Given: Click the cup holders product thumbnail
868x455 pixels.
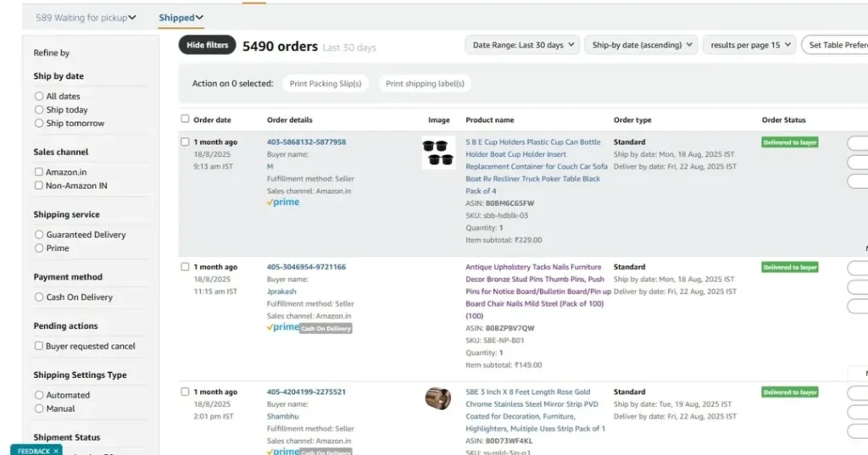Looking at the screenshot, I should click(438, 153).
